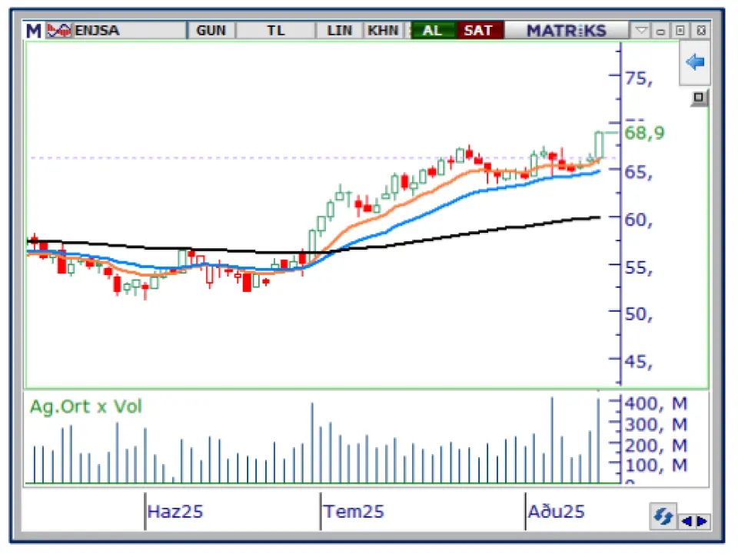738x560 pixels.
Task: Refresh the chart with the blue arrows icon
Action: coord(663,516)
